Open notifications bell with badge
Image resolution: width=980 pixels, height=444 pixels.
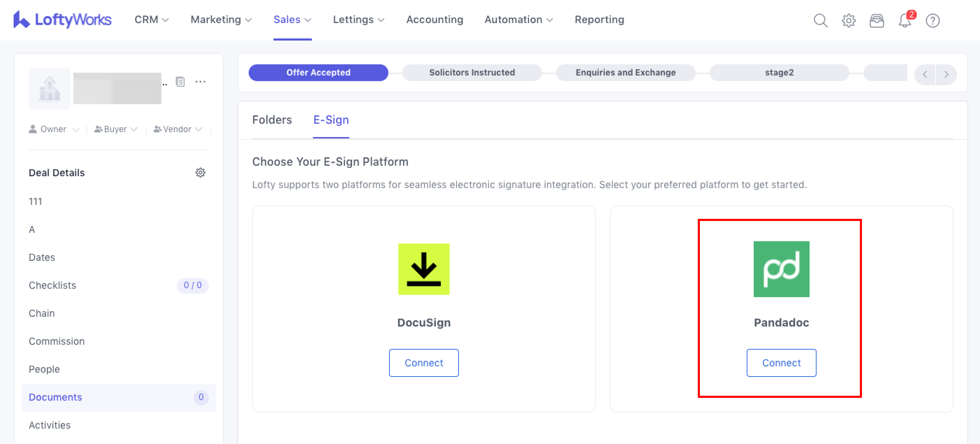pos(905,20)
